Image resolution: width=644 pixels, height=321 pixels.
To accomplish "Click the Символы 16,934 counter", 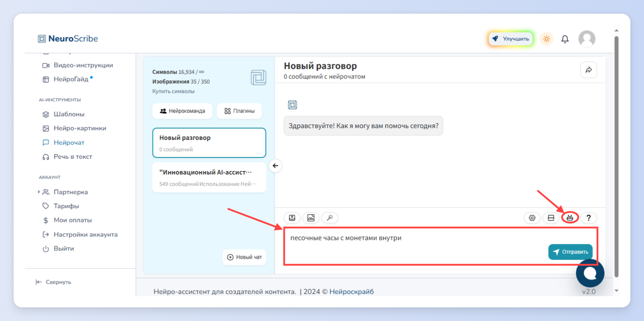I will pyautogui.click(x=178, y=72).
